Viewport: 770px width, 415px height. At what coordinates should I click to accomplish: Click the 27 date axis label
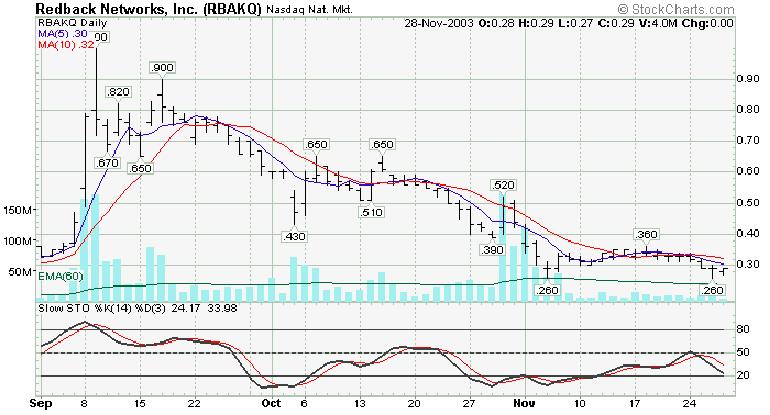[470, 403]
